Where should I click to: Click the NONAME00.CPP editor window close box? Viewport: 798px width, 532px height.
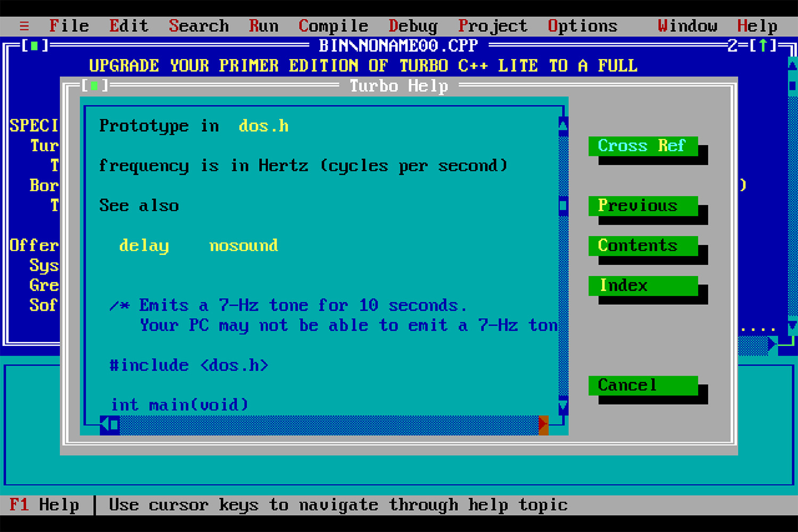pyautogui.click(x=35, y=46)
